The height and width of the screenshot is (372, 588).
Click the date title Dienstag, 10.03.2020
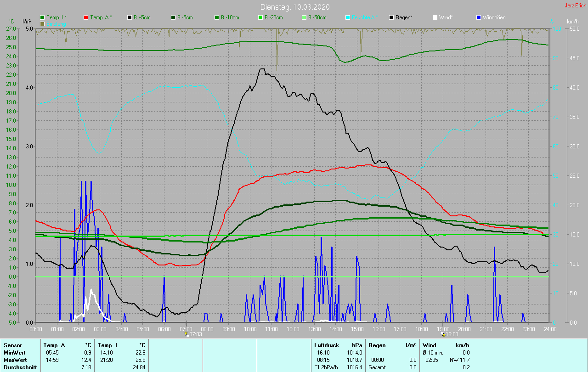tap(294, 7)
